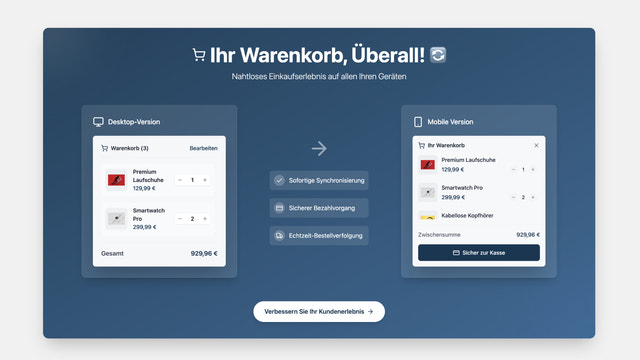Screen dimensions: 640x360
Task: Open the Smartwatch Pro thumbnail in desktop cart
Action: click(116, 219)
